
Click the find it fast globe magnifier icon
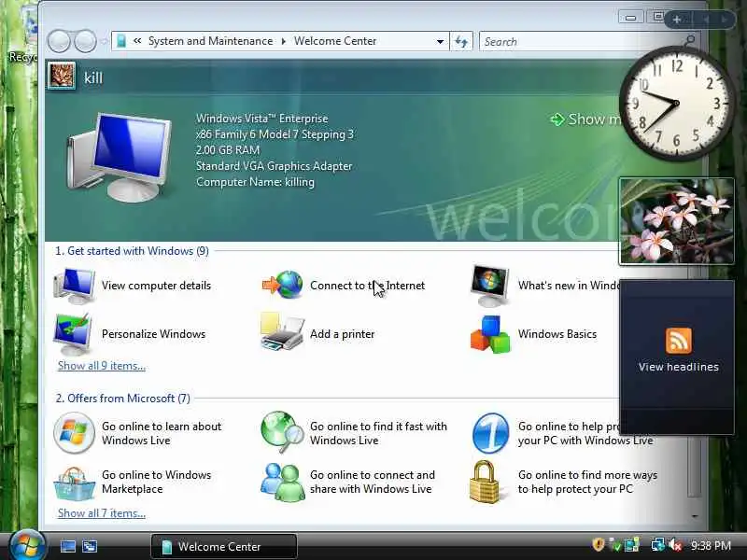282,432
